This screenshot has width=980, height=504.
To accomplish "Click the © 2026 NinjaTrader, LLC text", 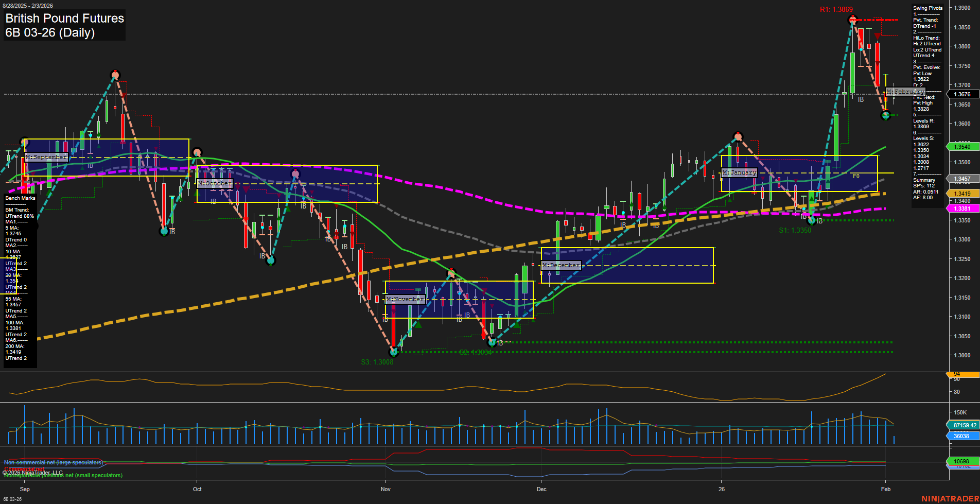I will pyautogui.click(x=32, y=472).
